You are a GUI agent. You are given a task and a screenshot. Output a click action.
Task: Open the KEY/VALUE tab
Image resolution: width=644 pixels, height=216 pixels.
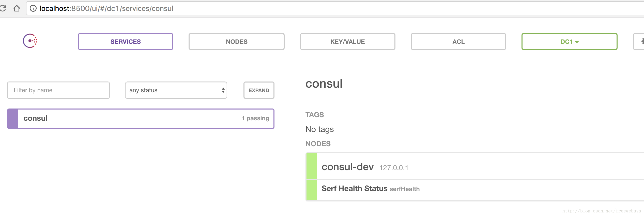pos(347,42)
